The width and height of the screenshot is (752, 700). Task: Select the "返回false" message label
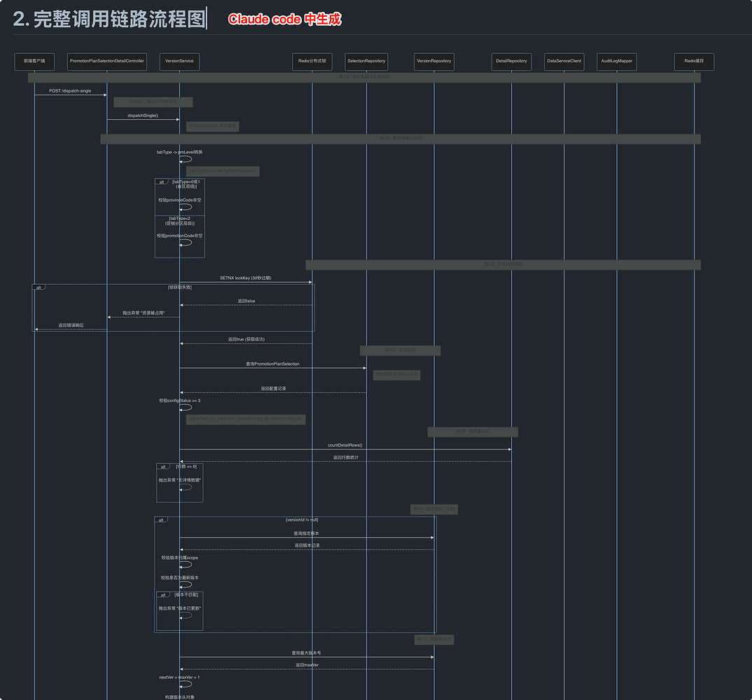(246, 301)
